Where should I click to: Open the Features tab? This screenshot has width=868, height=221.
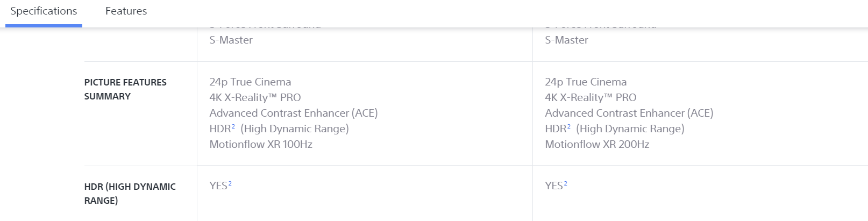click(126, 11)
